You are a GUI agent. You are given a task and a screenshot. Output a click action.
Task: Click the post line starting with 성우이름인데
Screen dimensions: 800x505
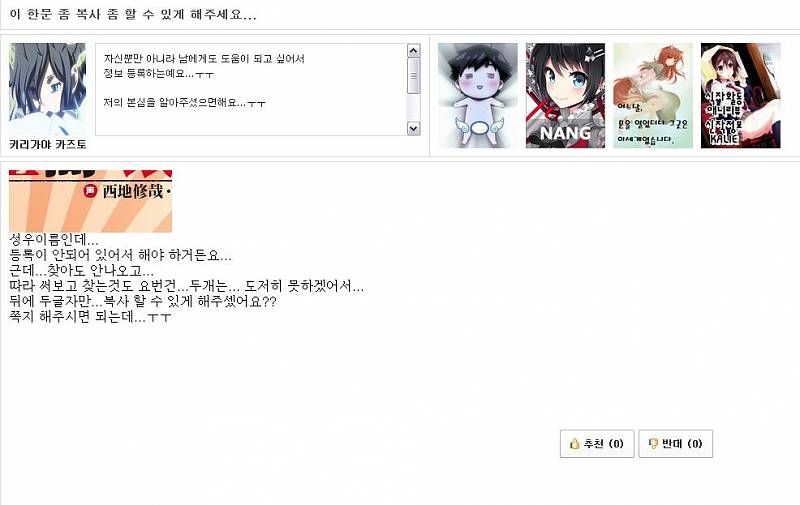54,240
